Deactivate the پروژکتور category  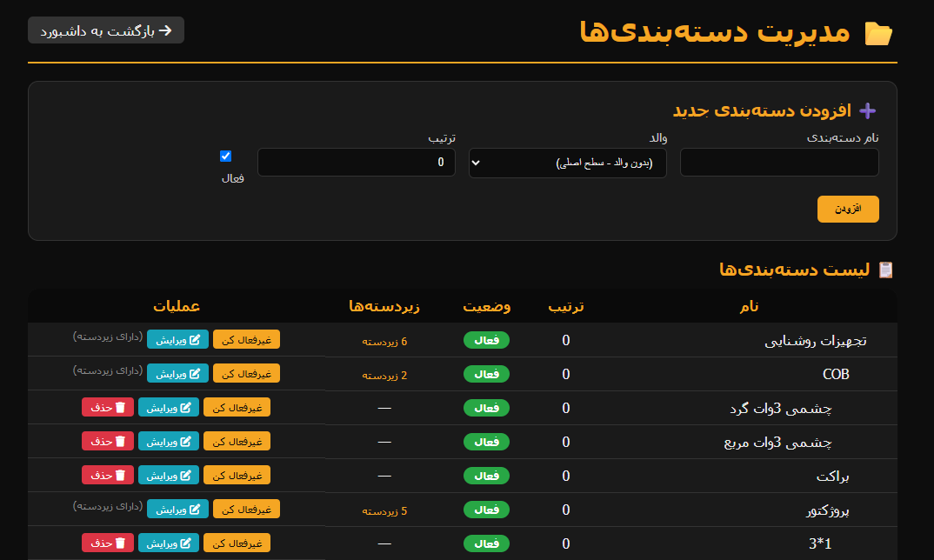(x=246, y=510)
